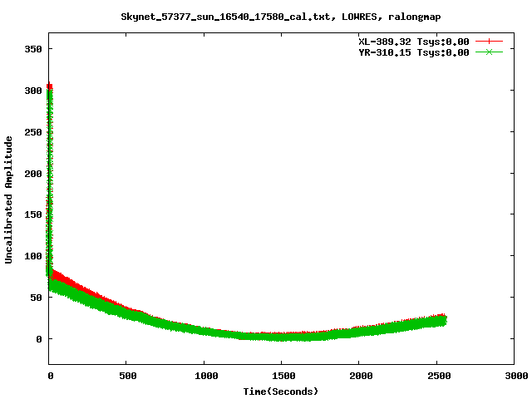The image size is (532, 399).
Task: Click the 250 y-axis tick label
Action: pos(33,132)
